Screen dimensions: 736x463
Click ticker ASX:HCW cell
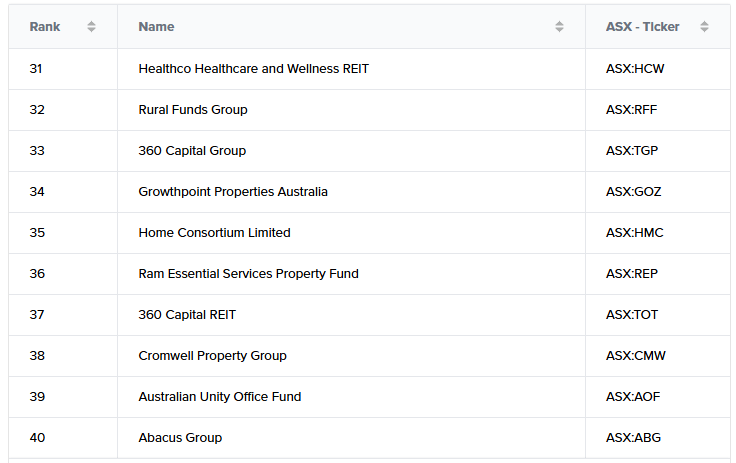click(x=634, y=69)
